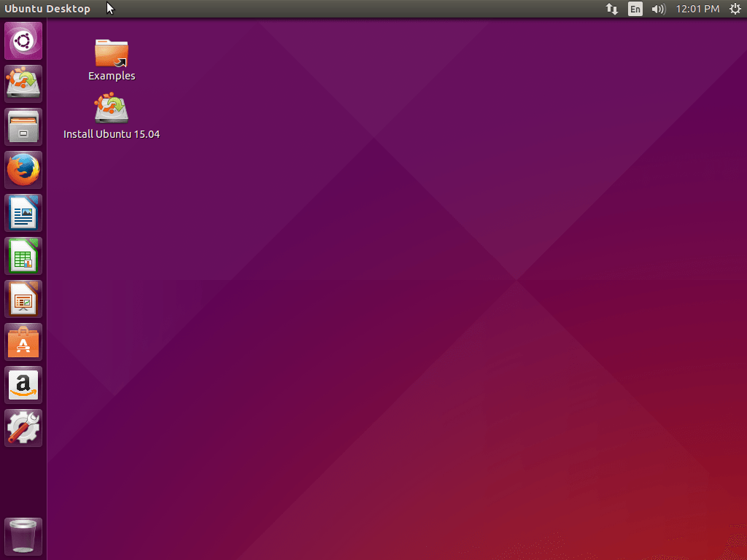
Task: Open the Files manager from launcher
Action: click(x=23, y=127)
